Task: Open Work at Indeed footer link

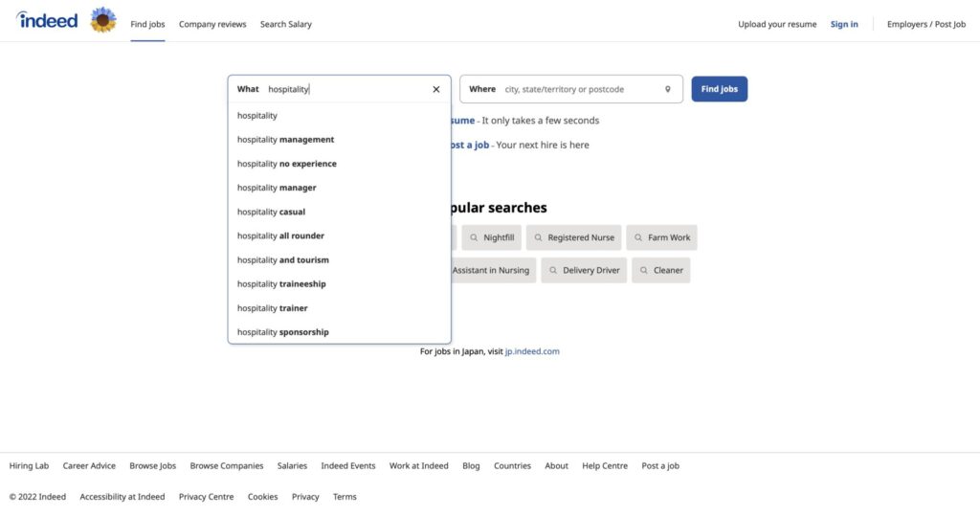Action: pos(419,466)
